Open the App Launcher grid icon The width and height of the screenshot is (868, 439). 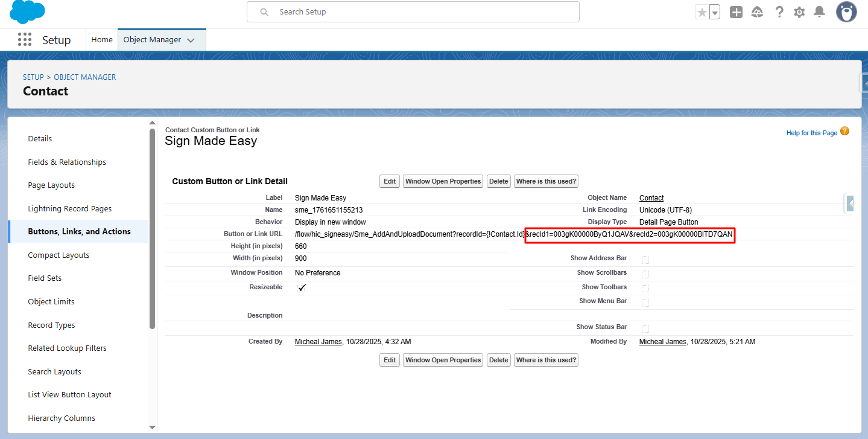pyautogui.click(x=25, y=40)
